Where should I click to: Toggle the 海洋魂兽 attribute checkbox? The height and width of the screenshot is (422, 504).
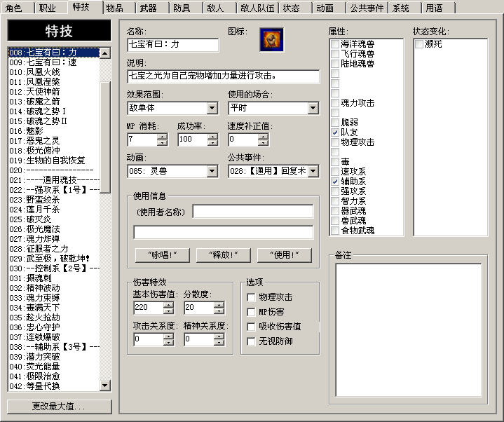click(335, 44)
